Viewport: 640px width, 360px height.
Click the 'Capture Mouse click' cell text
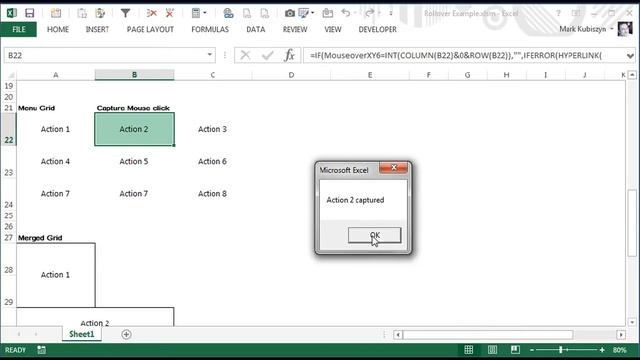(x=133, y=108)
